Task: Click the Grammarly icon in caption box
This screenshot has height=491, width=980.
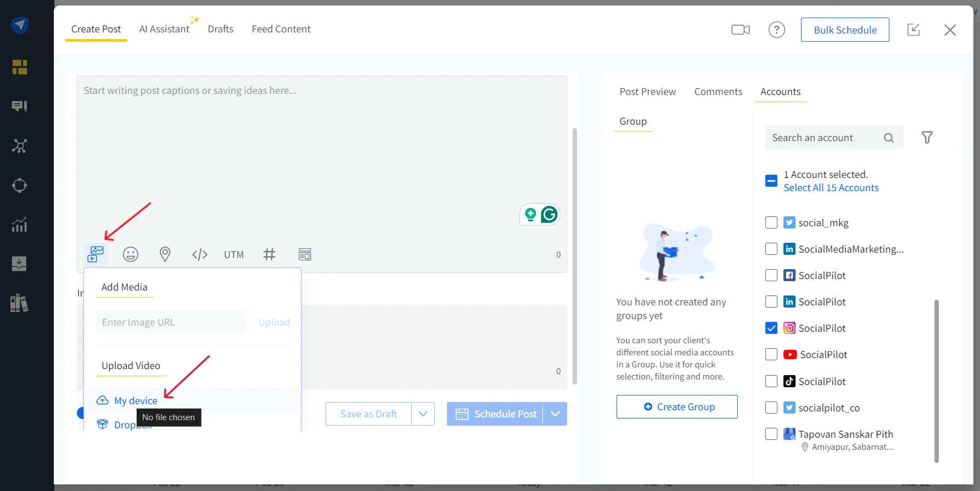Action: tap(550, 214)
